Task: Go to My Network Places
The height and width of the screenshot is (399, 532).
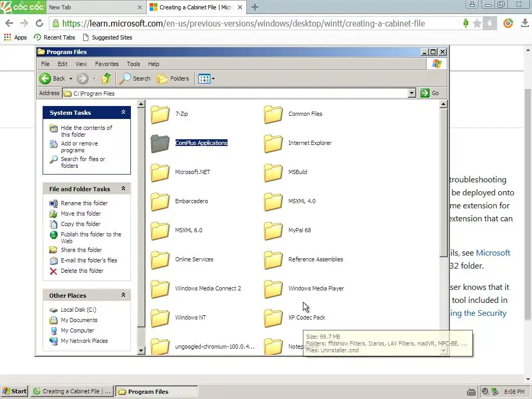Action: point(84,341)
